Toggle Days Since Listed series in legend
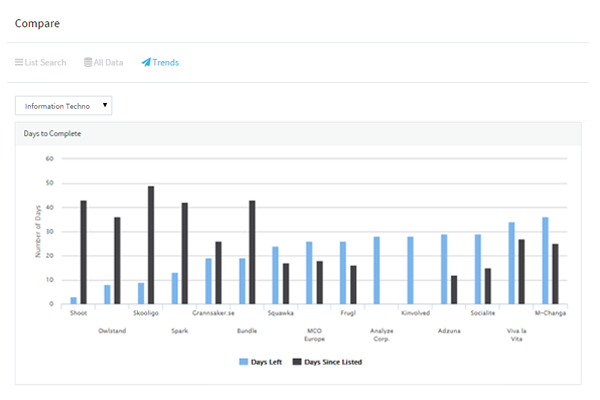This screenshot has height=400, width=600. [333, 362]
